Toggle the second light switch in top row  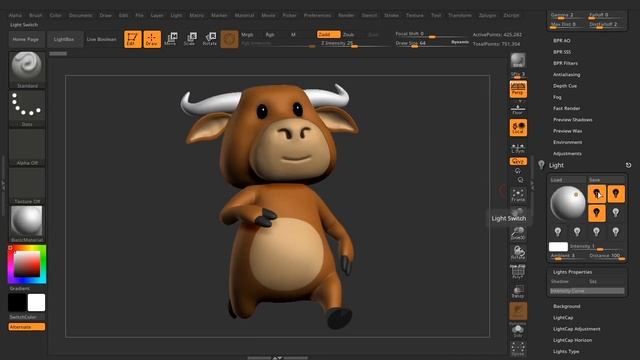click(x=616, y=194)
